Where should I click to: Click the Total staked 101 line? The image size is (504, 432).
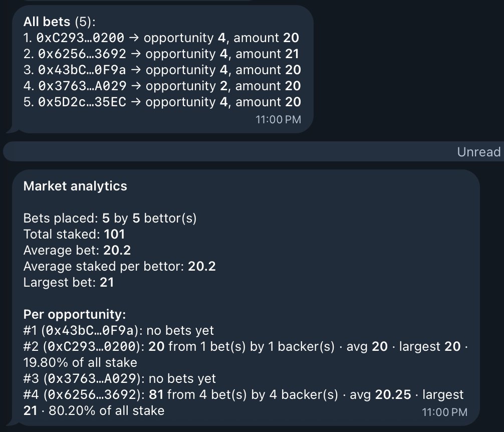point(74,235)
